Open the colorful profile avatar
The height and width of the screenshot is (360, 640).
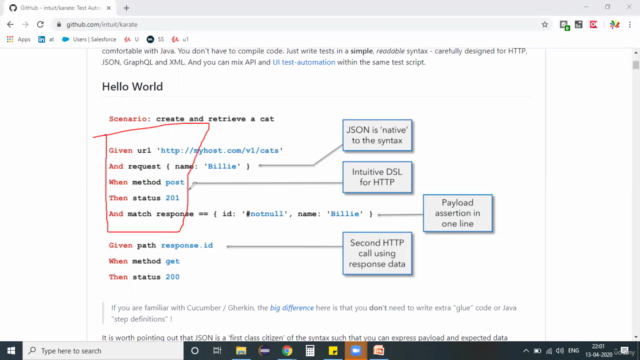click(x=614, y=24)
